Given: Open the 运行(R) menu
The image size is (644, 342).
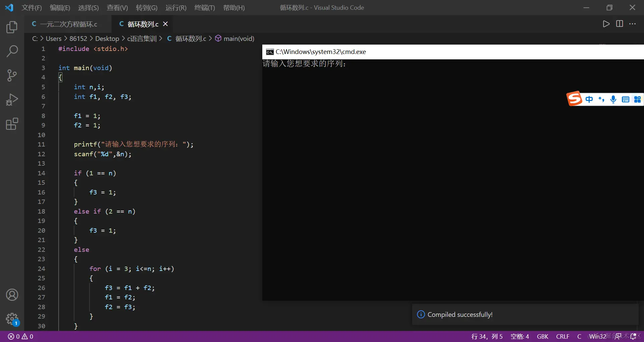Looking at the screenshot, I should (x=176, y=8).
